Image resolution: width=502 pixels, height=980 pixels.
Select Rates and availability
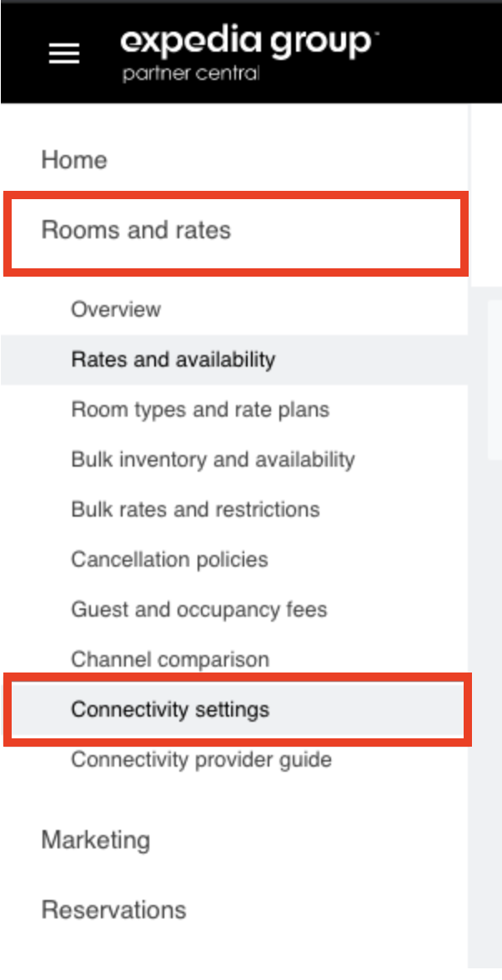[173, 360]
